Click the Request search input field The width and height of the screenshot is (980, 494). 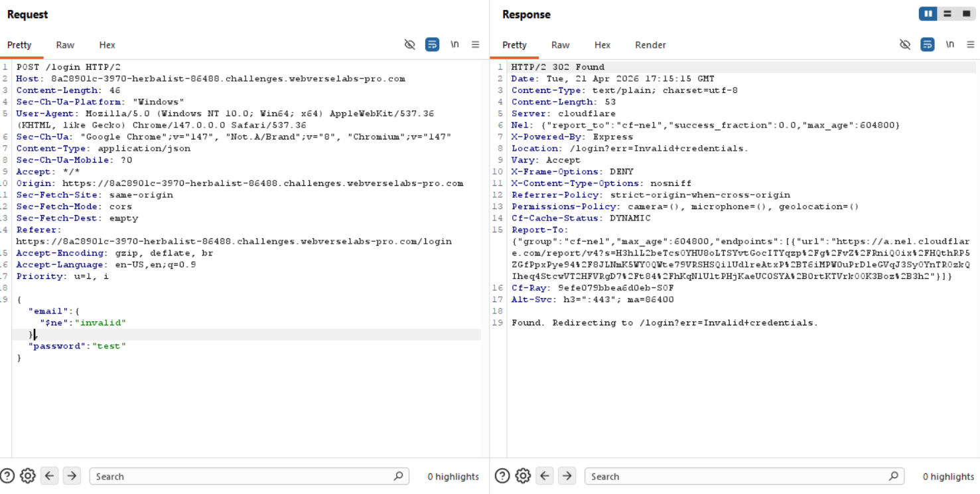pyautogui.click(x=242, y=476)
